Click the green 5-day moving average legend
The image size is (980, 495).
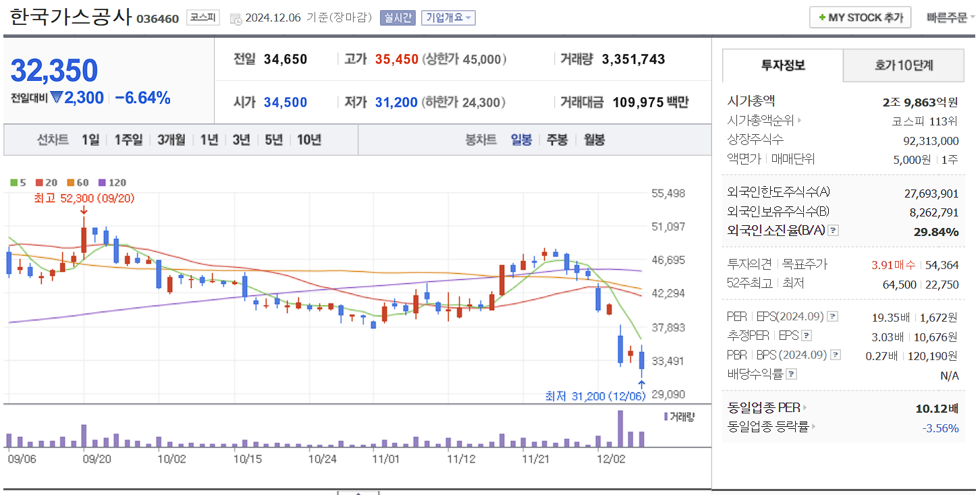pyautogui.click(x=18, y=183)
